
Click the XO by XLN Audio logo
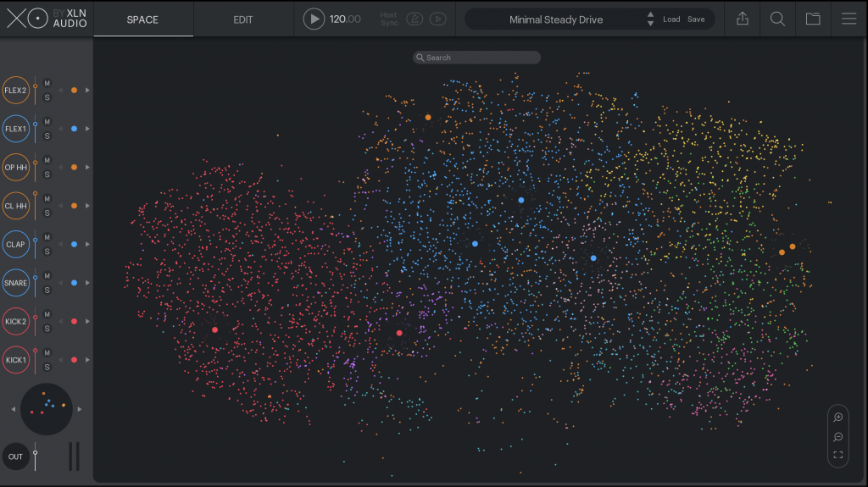coord(47,19)
